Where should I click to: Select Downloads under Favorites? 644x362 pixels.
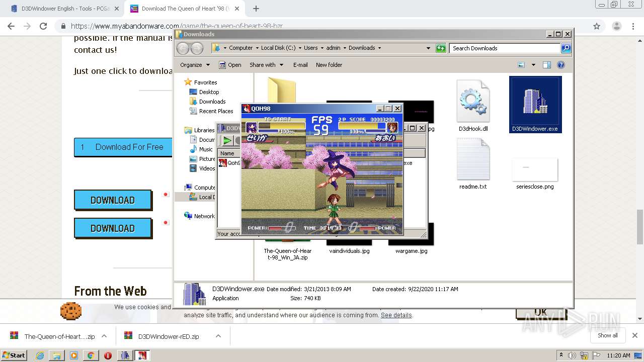[x=212, y=102]
